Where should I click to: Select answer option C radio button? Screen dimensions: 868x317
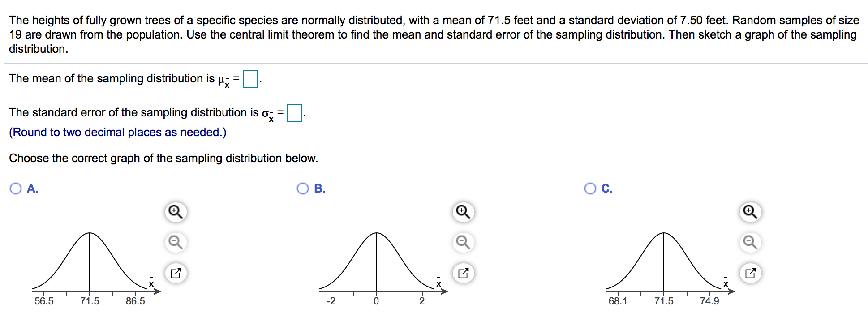point(590,188)
